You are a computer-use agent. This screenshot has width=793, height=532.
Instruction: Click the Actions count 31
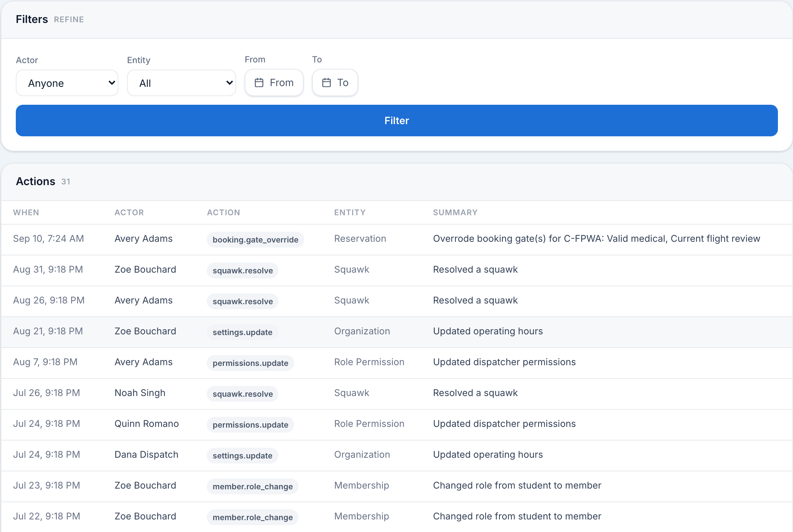pyautogui.click(x=66, y=182)
